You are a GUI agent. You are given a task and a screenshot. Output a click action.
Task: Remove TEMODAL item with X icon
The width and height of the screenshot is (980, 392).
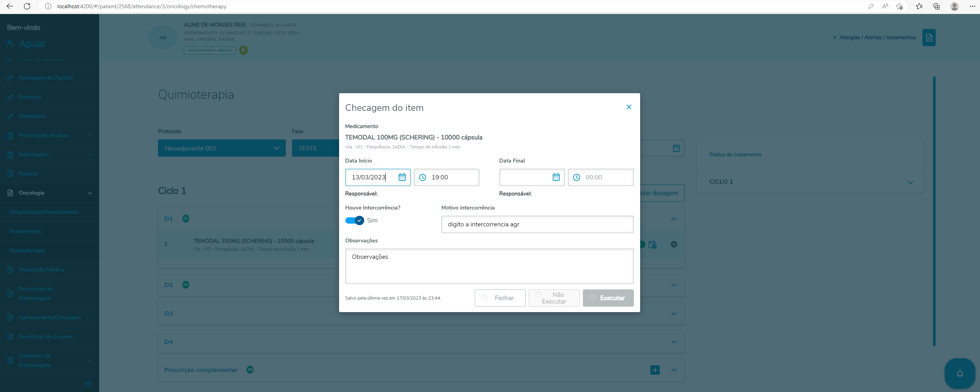[674, 244]
